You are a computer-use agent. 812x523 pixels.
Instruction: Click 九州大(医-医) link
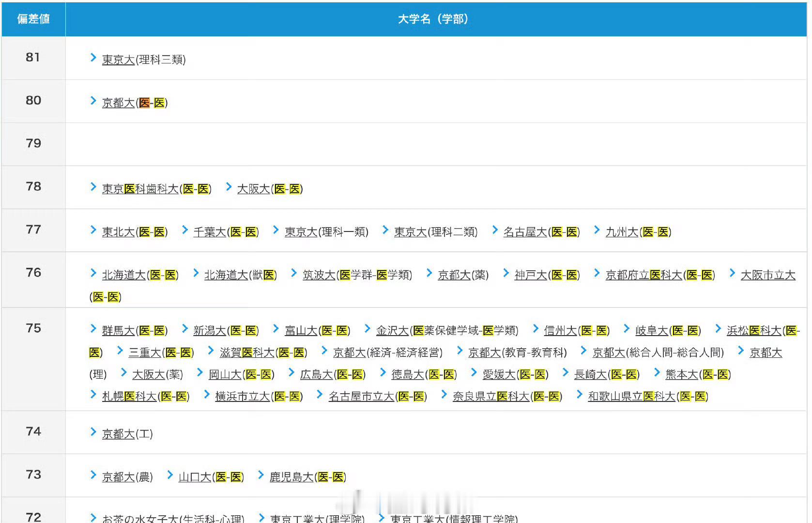point(638,232)
